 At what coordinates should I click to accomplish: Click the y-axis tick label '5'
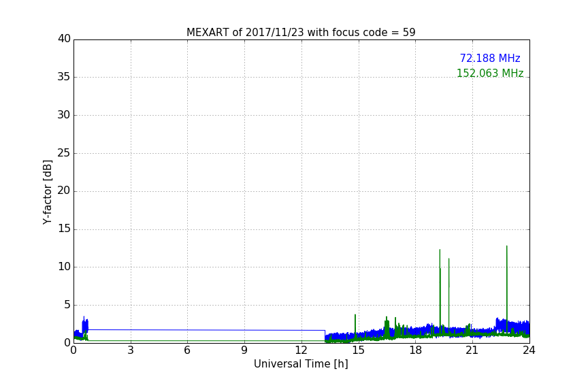click(x=67, y=305)
